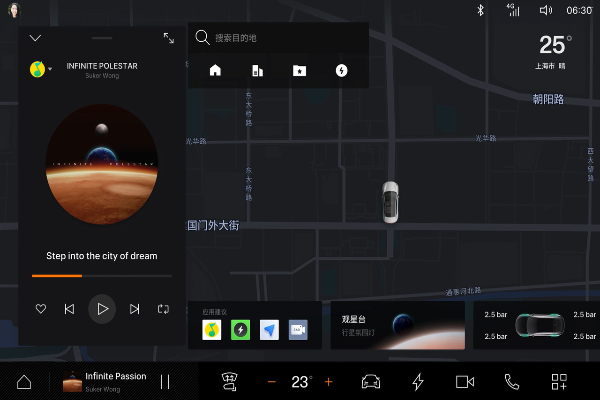The height and width of the screenshot is (400, 600).
Task: Skip to the previous track
Action: pyautogui.click(x=69, y=309)
